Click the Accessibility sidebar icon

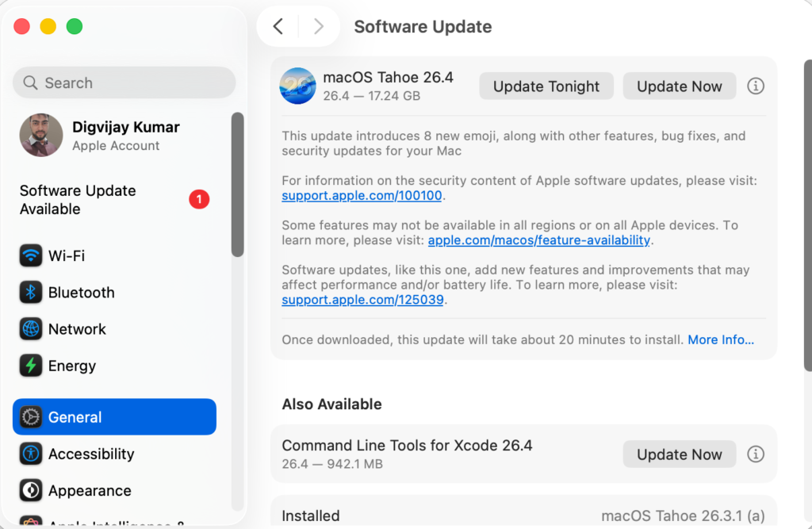31,454
